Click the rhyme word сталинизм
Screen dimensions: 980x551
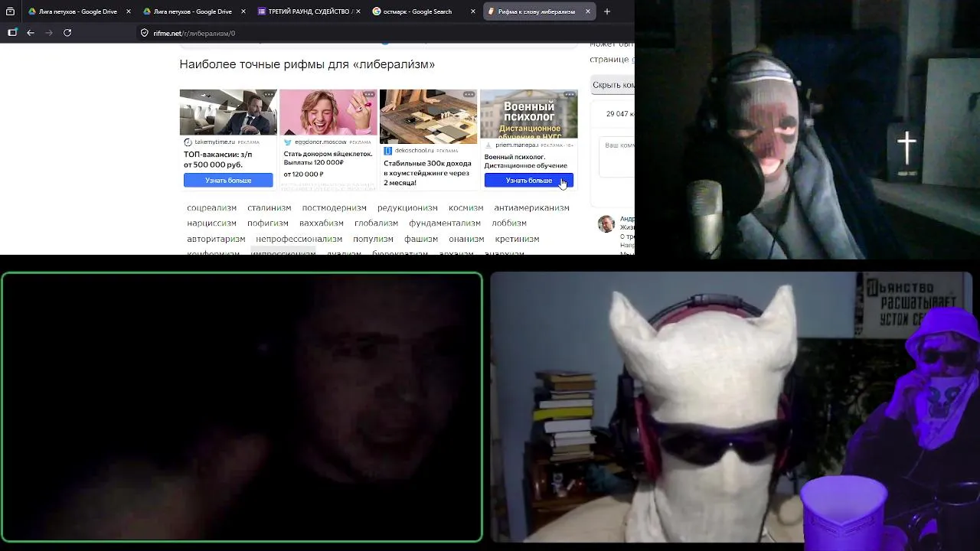[269, 208]
